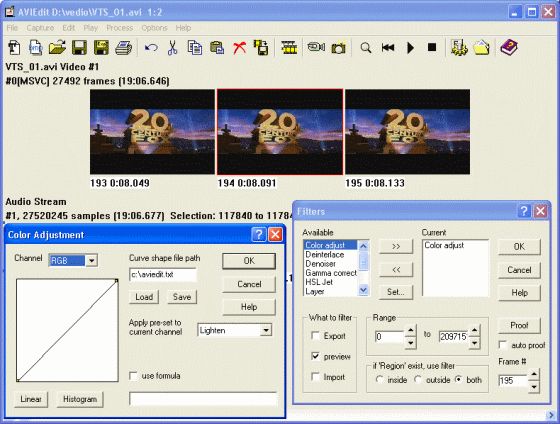The image size is (560, 424).
Task: Open the File menu
Action: [x=12, y=28]
